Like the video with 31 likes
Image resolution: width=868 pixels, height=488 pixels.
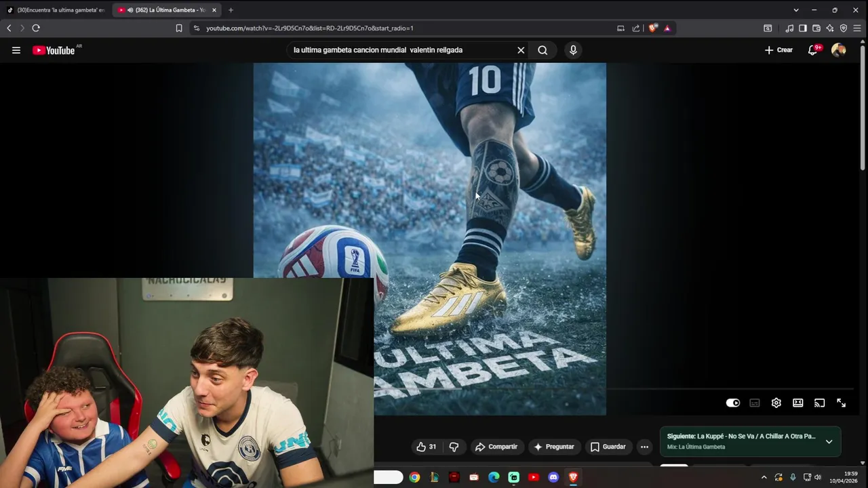427,447
